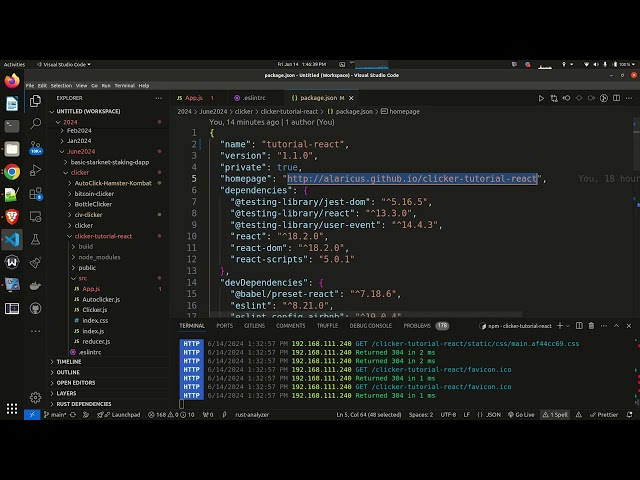Screen dimensions: 640x480
Task: Open the Manage gear menu
Action: click(36, 397)
